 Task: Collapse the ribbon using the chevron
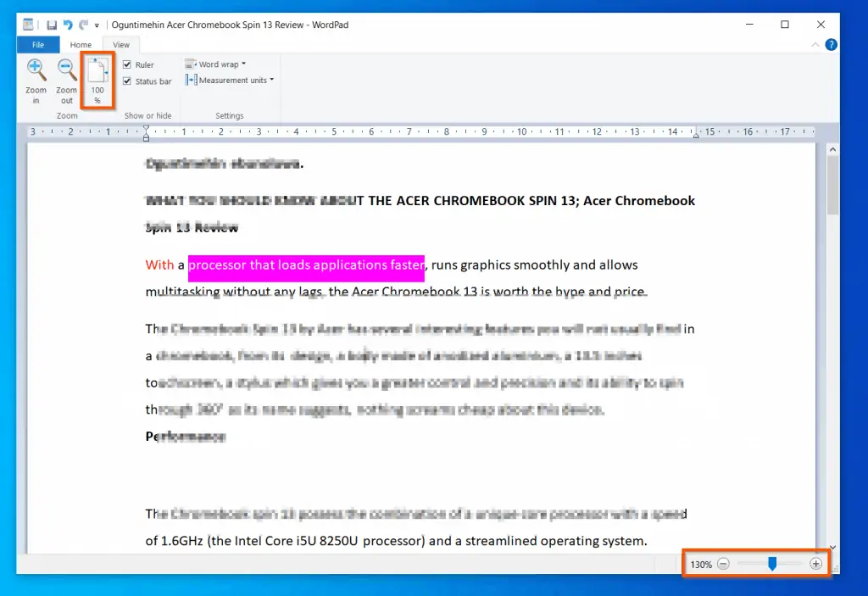point(815,45)
